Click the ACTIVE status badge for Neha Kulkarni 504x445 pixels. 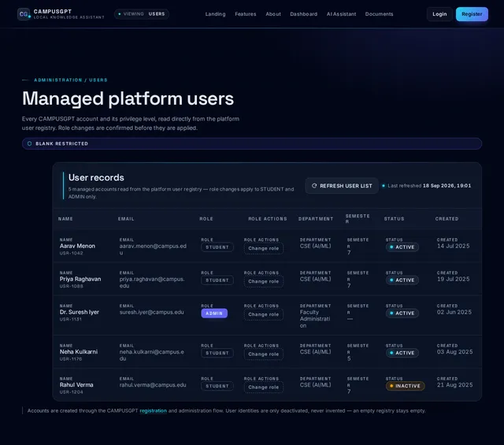pos(402,353)
